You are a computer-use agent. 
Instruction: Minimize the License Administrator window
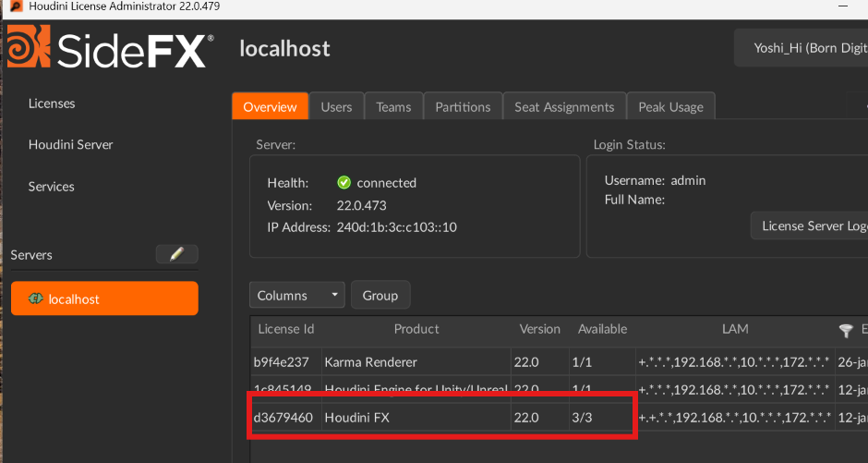[843, 6]
